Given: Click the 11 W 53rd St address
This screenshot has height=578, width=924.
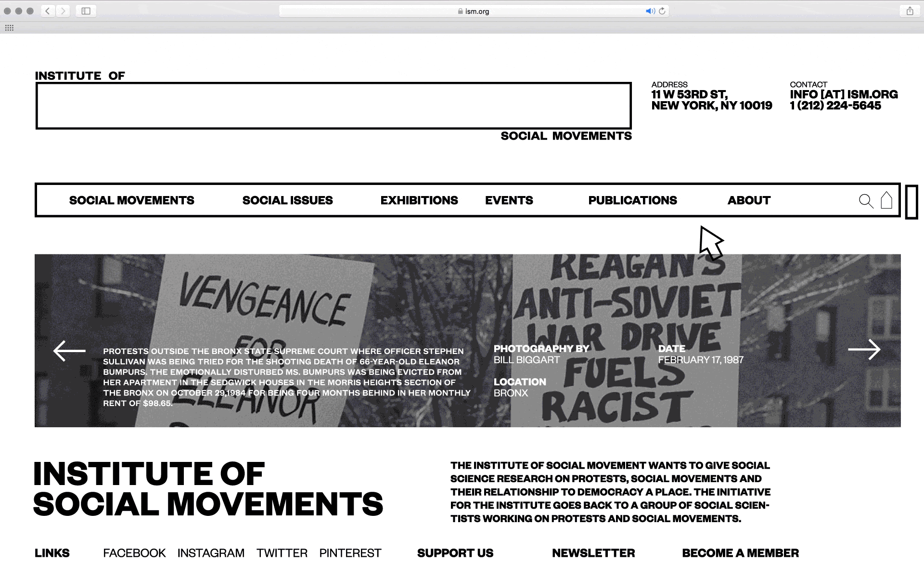Looking at the screenshot, I should click(x=711, y=100).
